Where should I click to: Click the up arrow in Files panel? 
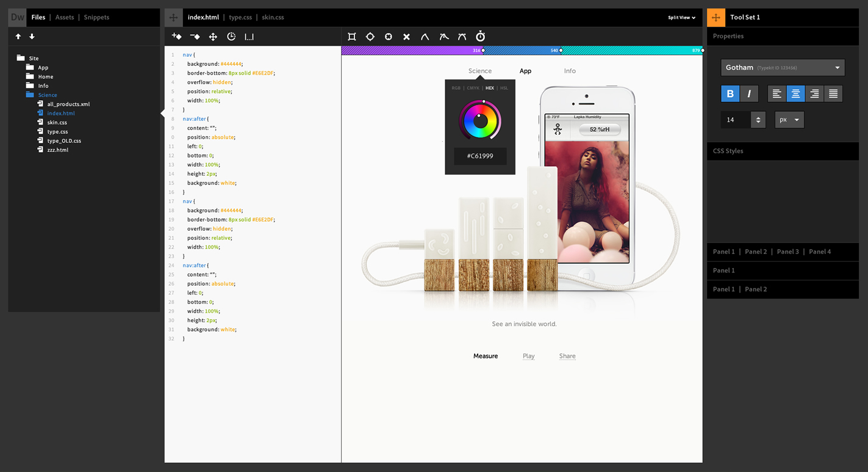click(x=18, y=37)
